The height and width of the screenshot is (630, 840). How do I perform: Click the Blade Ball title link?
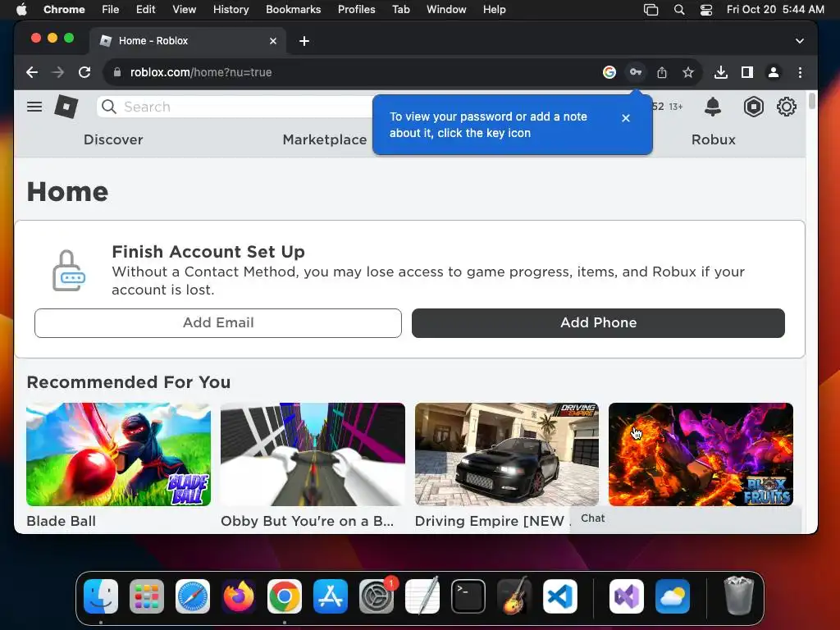tap(61, 521)
